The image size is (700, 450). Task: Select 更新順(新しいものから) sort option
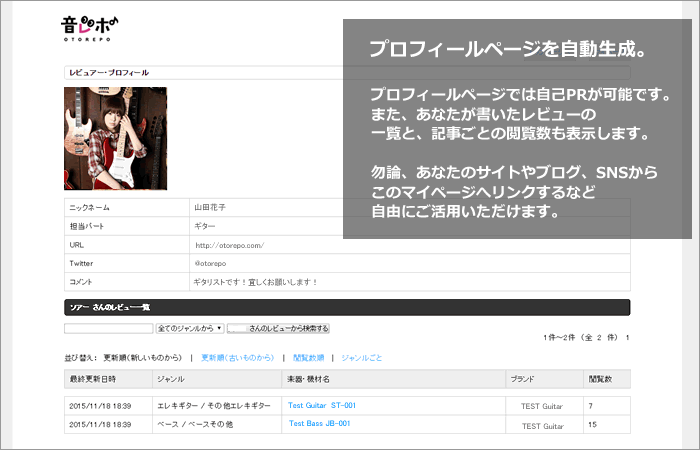click(x=143, y=357)
